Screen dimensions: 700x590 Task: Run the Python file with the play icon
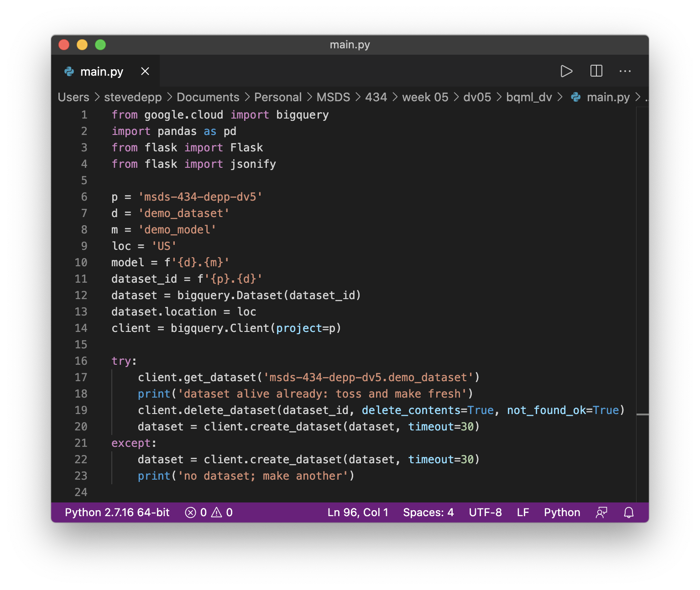[567, 71]
